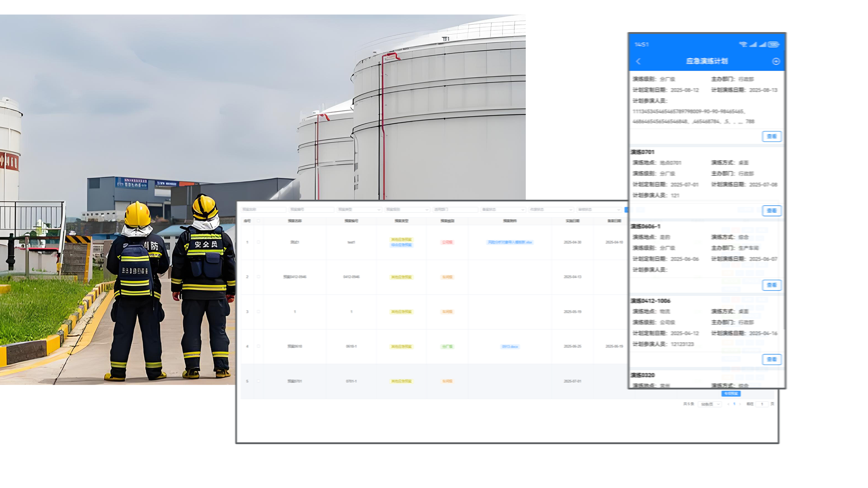Click the go-to-page input in pagination
Viewport: 868px width, 488px height.
(x=762, y=404)
